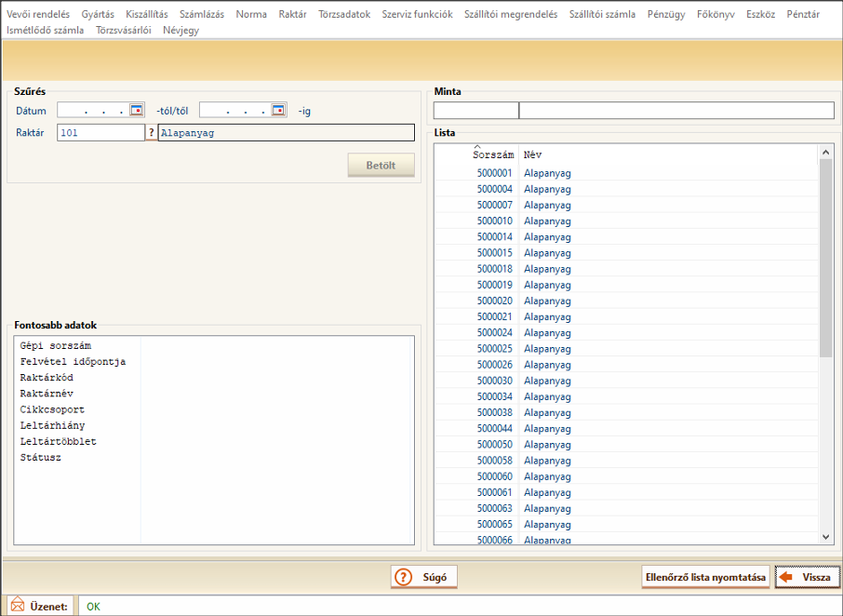The height and width of the screenshot is (616, 843).
Task: Open Törzsadatok menu
Action: (x=344, y=15)
